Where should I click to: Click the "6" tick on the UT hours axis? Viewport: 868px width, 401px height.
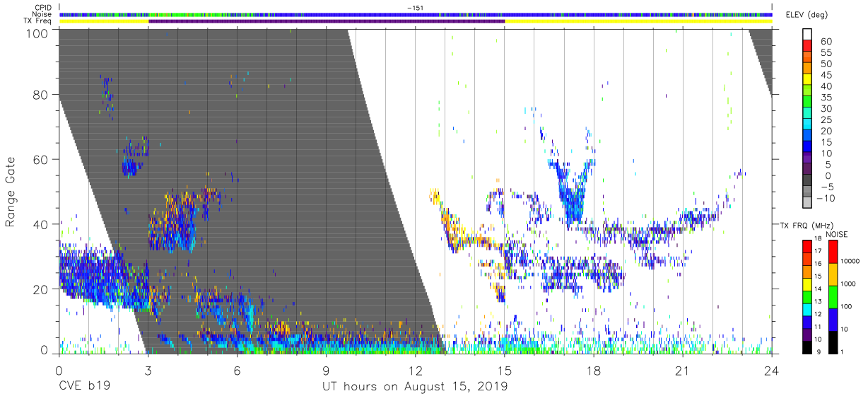tap(237, 370)
